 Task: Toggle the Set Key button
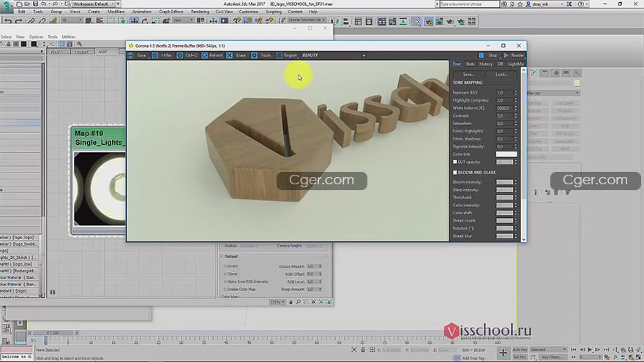pos(520,357)
